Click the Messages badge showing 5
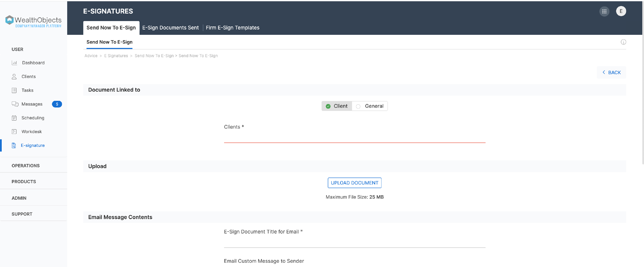This screenshot has width=644, height=267. (57, 104)
